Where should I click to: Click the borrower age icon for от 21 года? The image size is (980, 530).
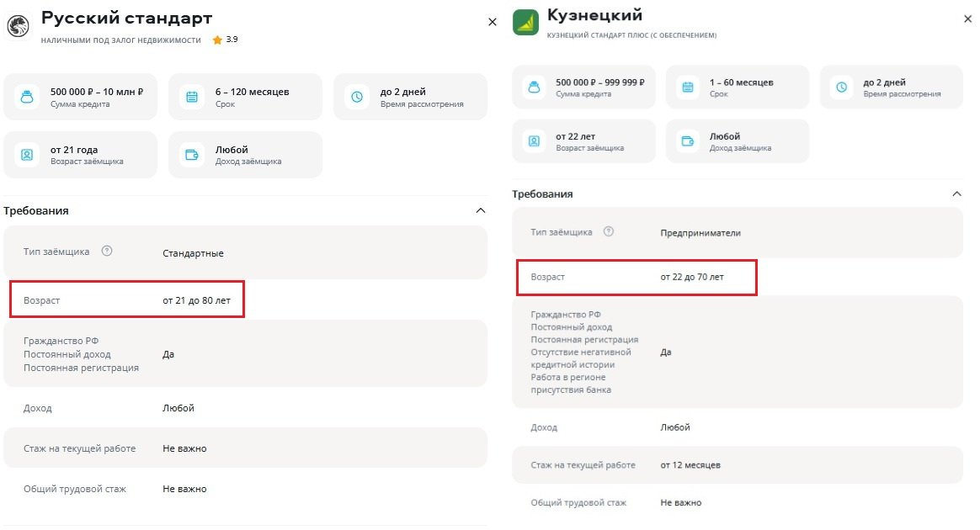point(27,155)
